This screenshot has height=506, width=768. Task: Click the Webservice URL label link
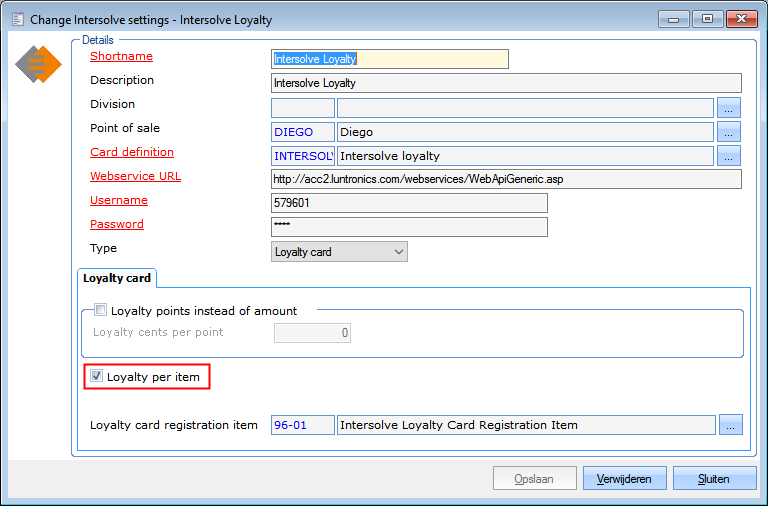click(x=135, y=176)
